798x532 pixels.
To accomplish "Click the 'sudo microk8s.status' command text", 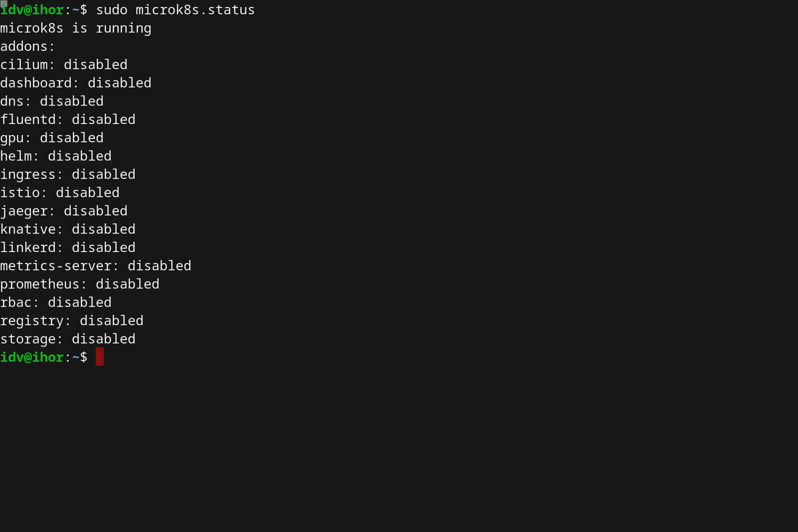I will [x=175, y=10].
